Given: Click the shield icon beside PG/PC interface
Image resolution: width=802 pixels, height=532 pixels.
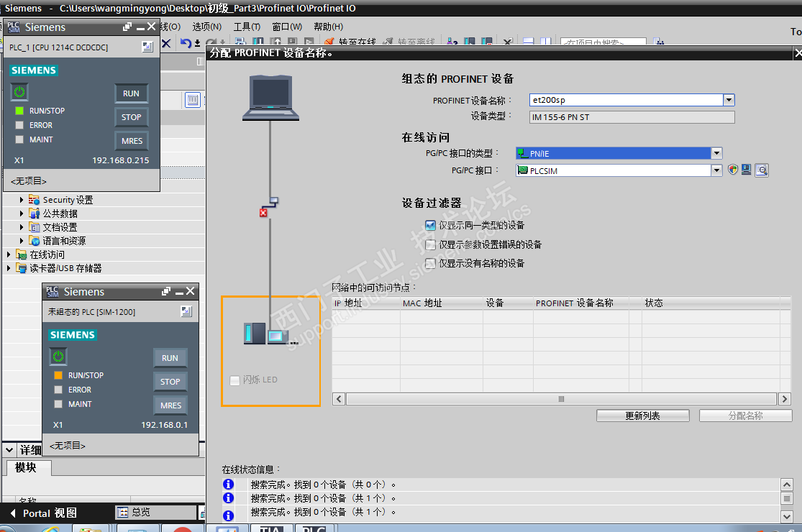Looking at the screenshot, I should 733,170.
